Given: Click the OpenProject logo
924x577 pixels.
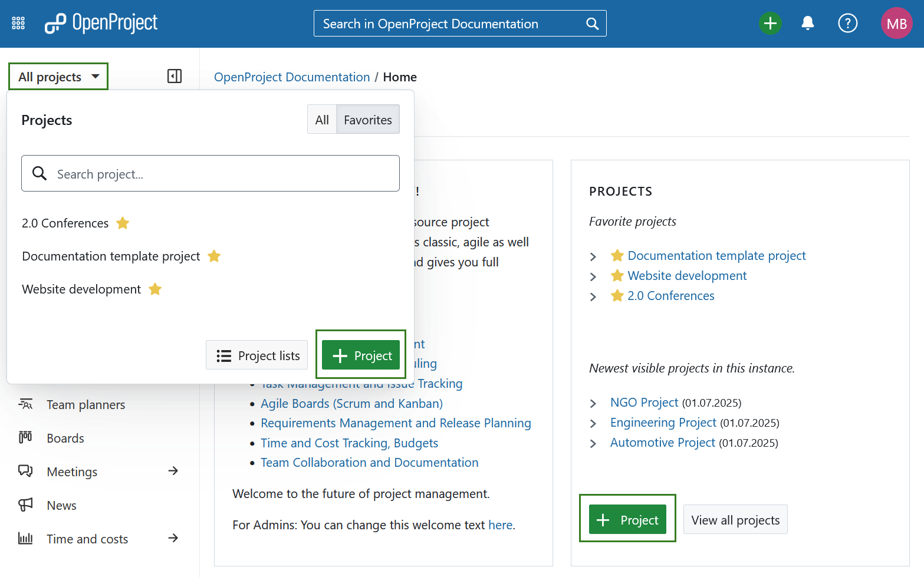Looking at the screenshot, I should point(101,23).
